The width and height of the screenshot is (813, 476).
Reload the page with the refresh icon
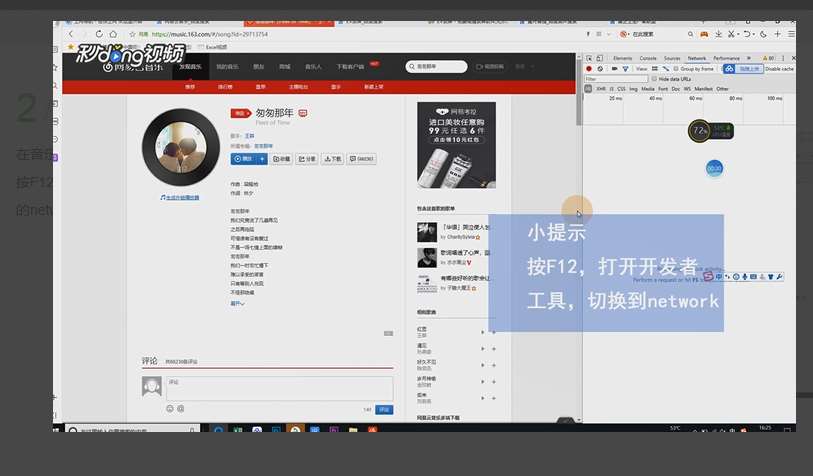(99, 34)
